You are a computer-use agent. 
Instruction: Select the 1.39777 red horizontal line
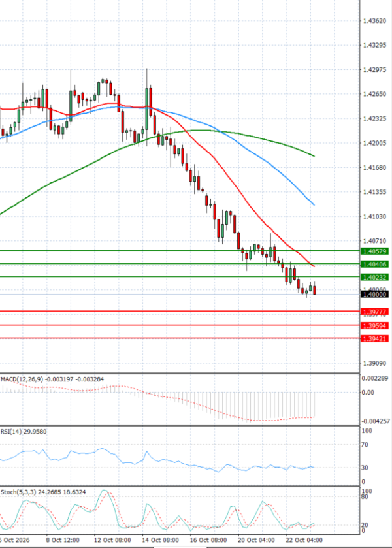tap(180, 311)
